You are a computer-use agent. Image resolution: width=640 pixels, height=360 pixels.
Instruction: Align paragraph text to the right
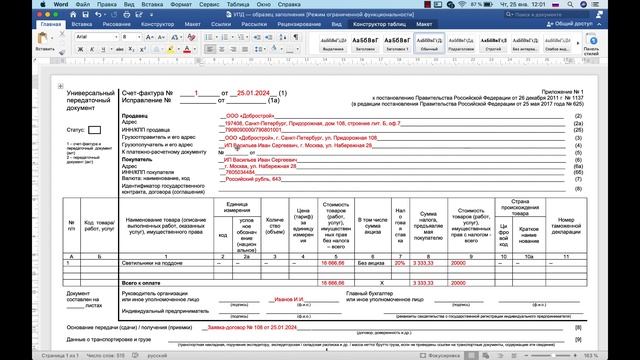point(233,49)
